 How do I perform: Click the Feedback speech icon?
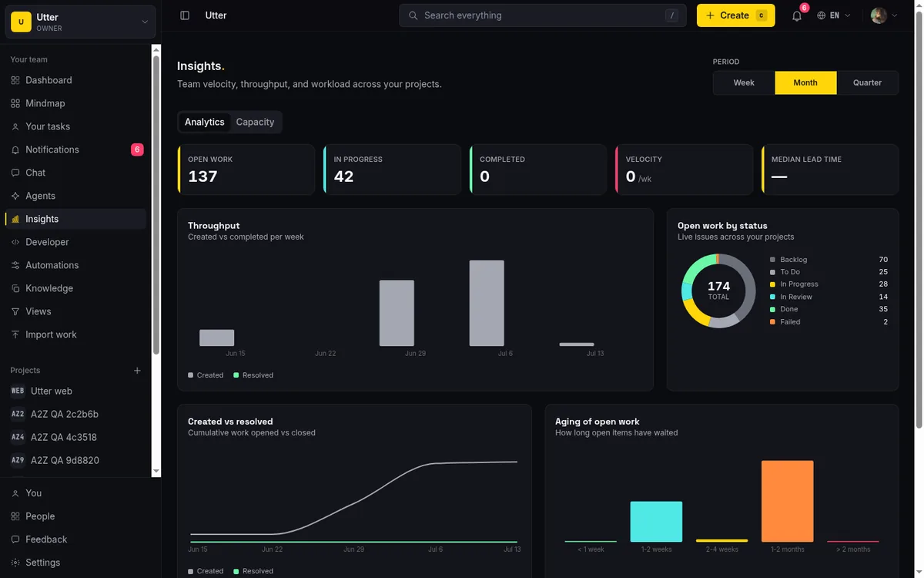[15, 539]
